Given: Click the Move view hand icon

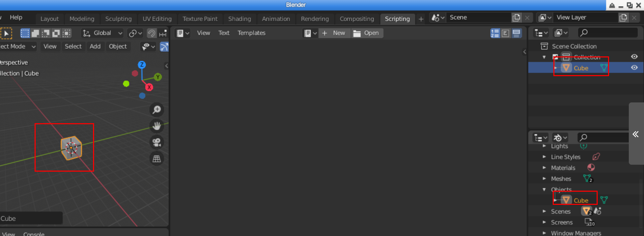Looking at the screenshot, I should click(157, 126).
